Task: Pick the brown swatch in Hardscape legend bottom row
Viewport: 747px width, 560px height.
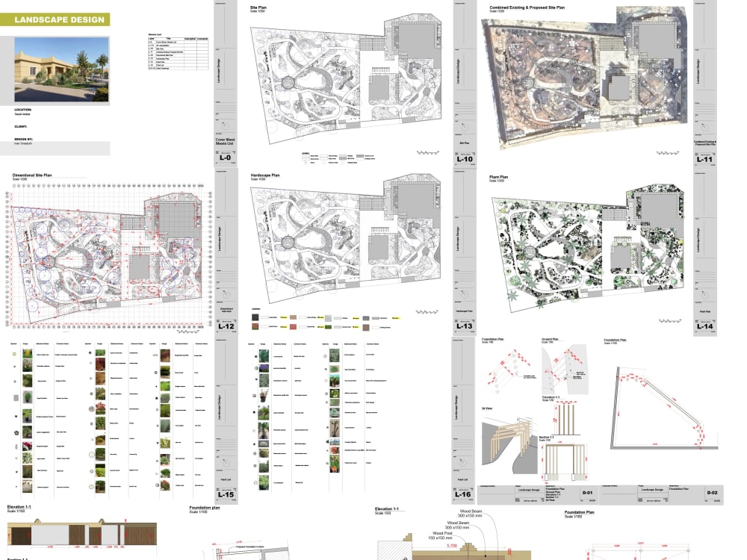Action: [366, 327]
